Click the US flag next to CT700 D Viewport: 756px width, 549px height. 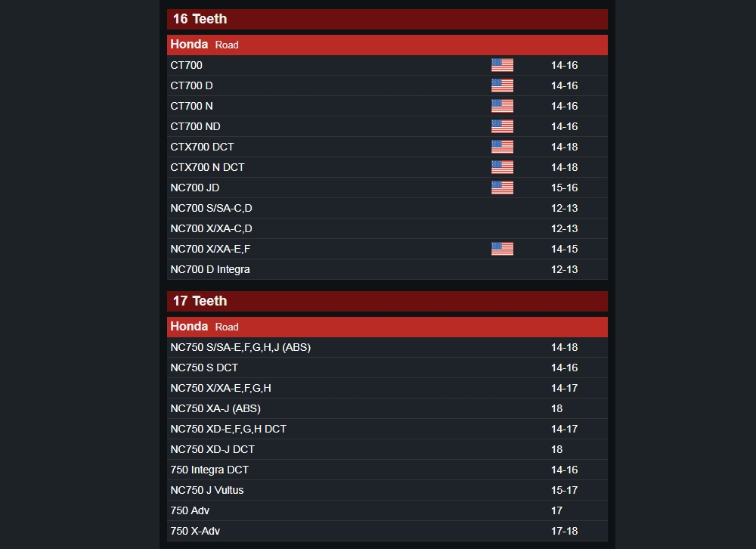(502, 85)
